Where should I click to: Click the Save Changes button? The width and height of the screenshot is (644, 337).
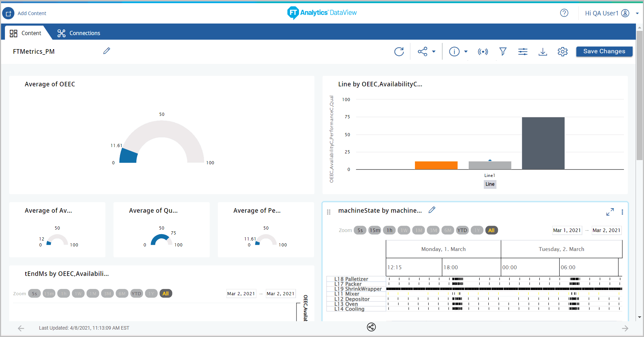pyautogui.click(x=604, y=51)
